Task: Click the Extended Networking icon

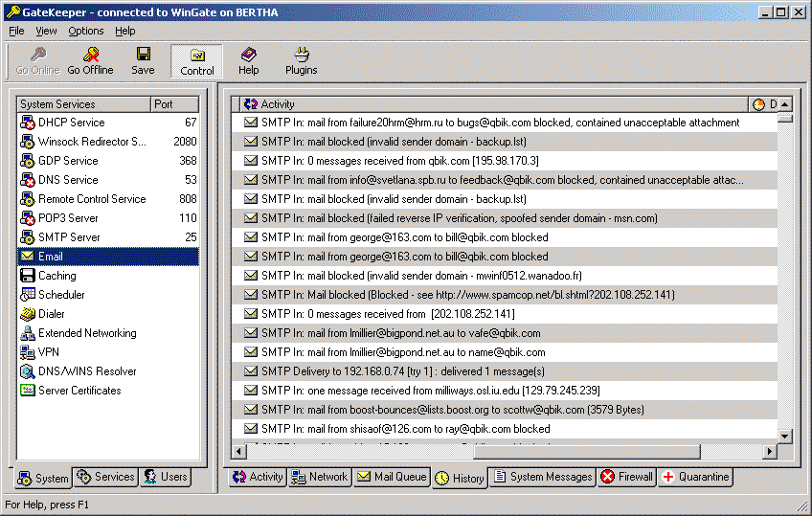Action: pos(28,333)
